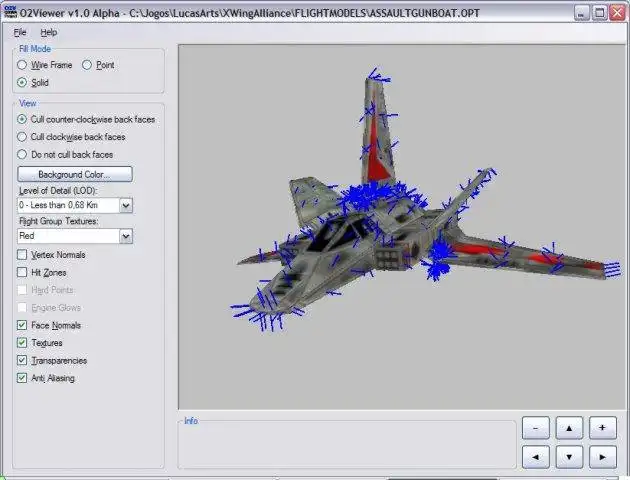Screen dimensions: 630x480
Task: Select Point fill mode
Action: 87,65
